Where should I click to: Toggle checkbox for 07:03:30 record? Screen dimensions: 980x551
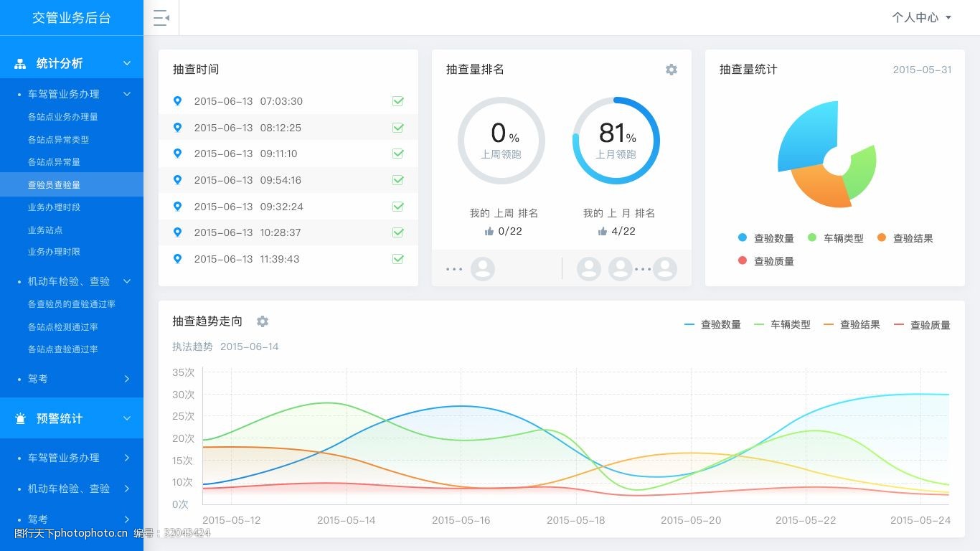point(398,101)
